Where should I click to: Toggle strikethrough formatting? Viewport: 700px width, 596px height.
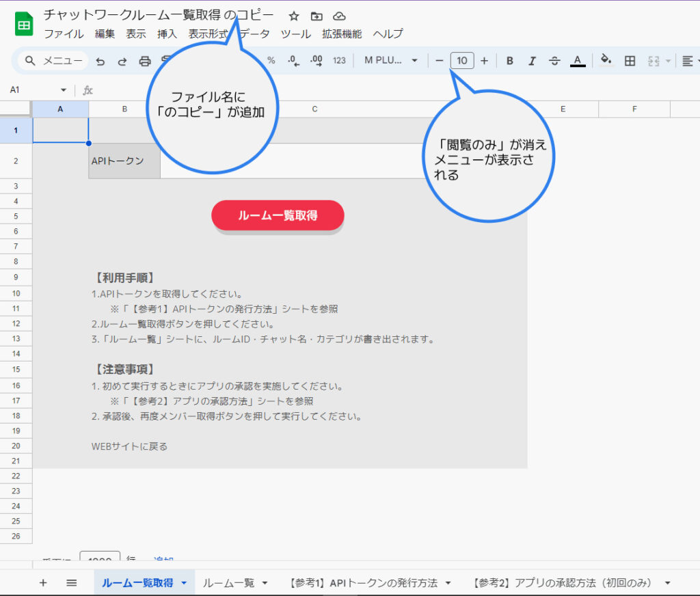click(554, 61)
